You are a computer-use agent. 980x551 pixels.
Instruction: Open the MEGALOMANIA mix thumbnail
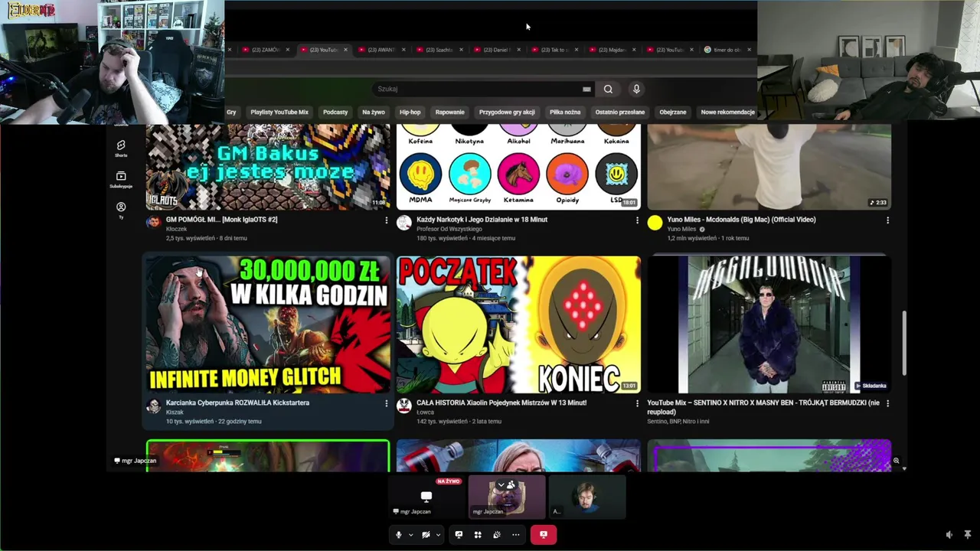[x=769, y=324]
